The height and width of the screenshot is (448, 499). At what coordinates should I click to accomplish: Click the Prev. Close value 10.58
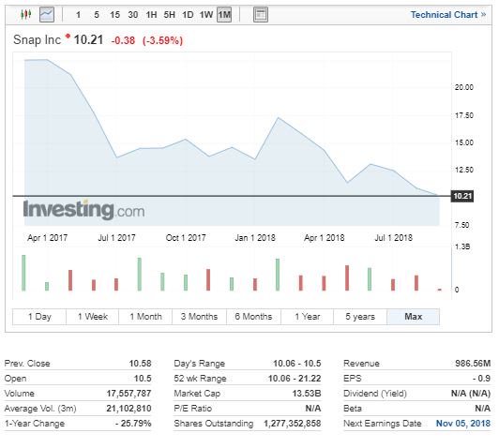click(x=140, y=364)
